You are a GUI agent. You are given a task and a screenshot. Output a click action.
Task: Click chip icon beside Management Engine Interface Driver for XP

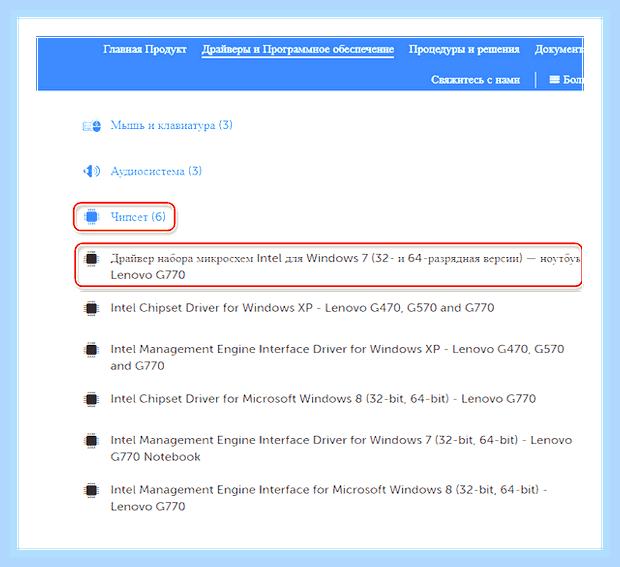click(91, 350)
